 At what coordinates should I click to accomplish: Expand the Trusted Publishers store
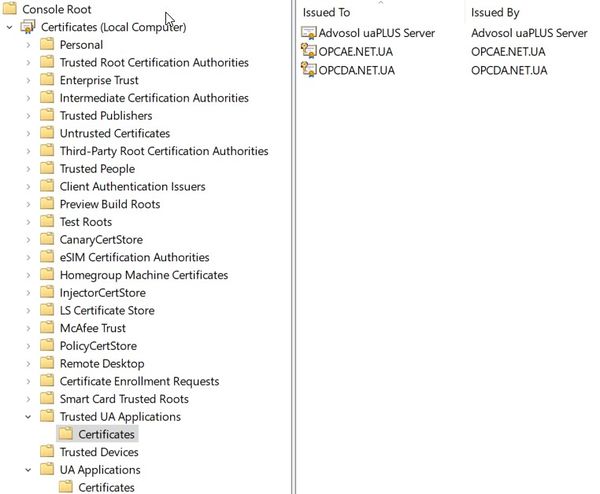(28, 116)
